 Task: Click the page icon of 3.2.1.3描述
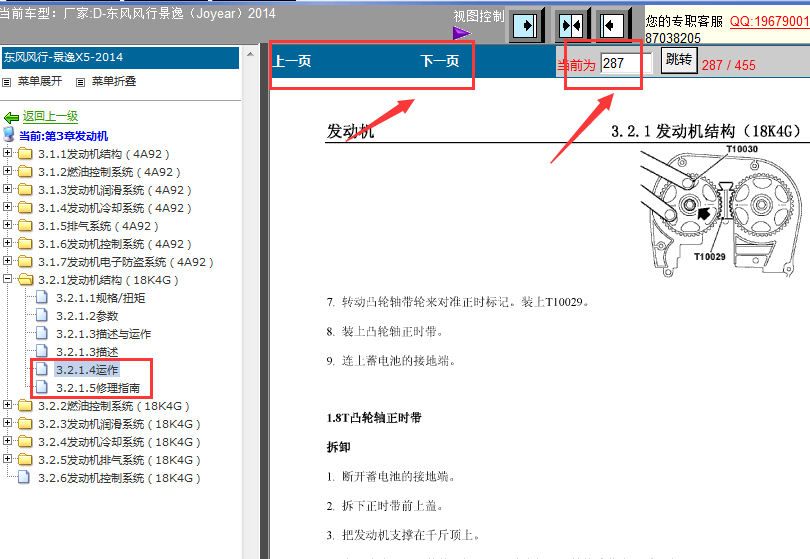(x=42, y=351)
